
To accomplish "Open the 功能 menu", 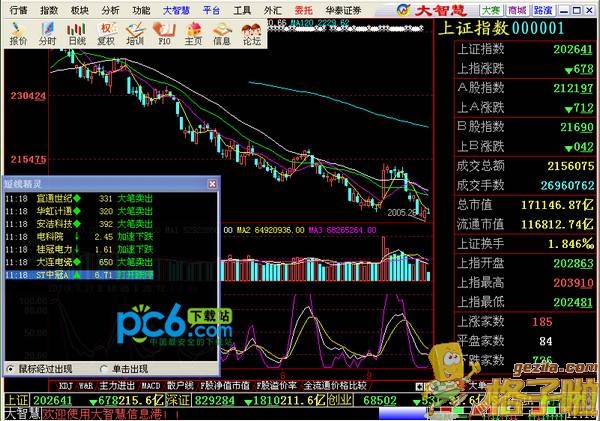I will (x=141, y=10).
